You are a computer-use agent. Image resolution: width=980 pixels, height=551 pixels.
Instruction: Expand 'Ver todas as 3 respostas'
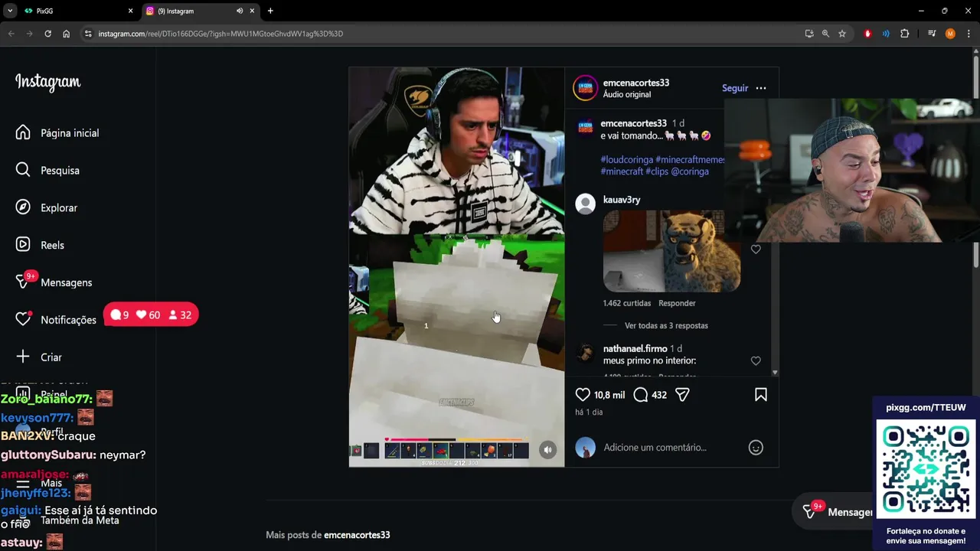(x=666, y=325)
